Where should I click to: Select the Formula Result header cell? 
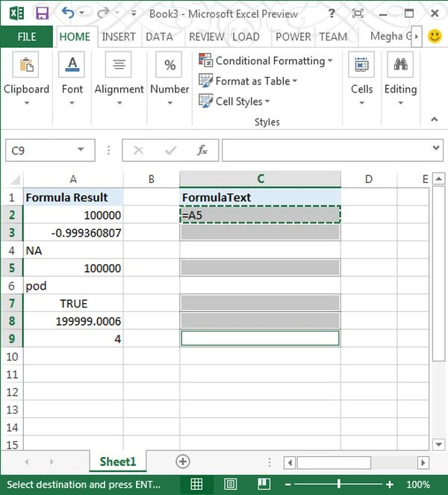[x=73, y=197]
